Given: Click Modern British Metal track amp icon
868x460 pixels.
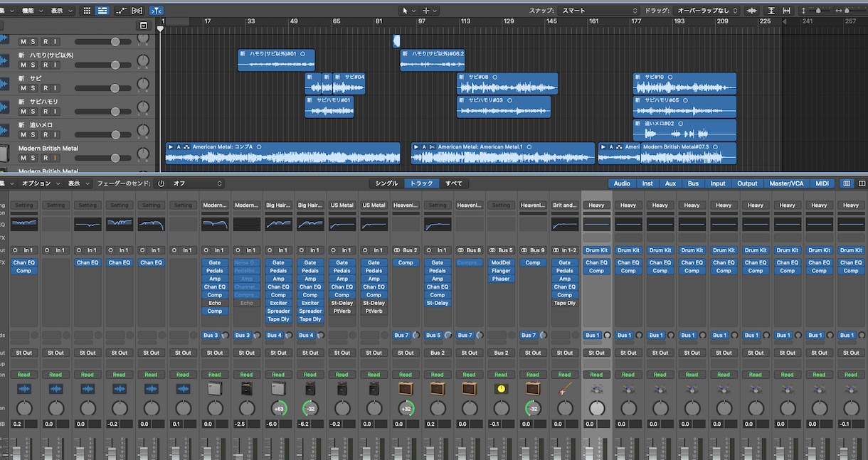Looking at the screenshot, I should (x=4, y=154).
